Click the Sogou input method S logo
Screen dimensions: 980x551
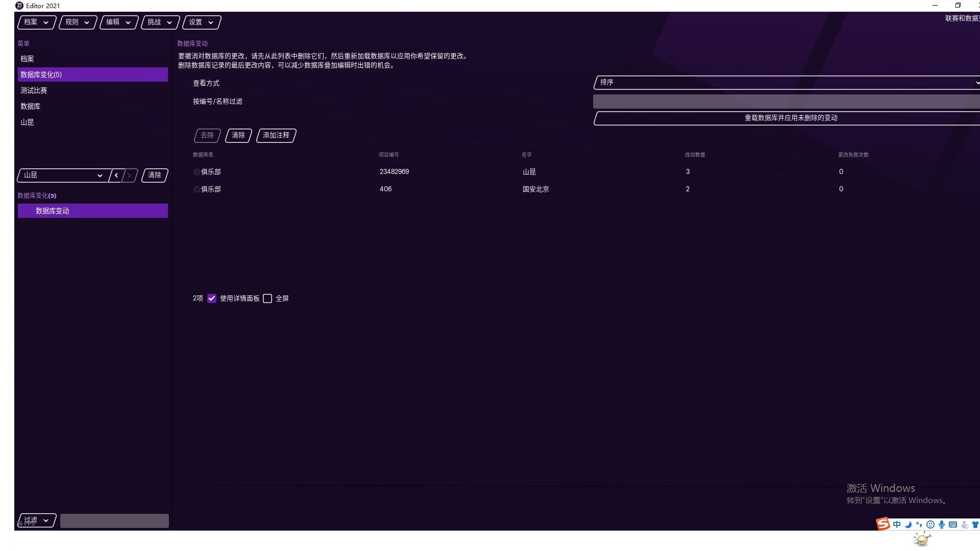coord(883,524)
